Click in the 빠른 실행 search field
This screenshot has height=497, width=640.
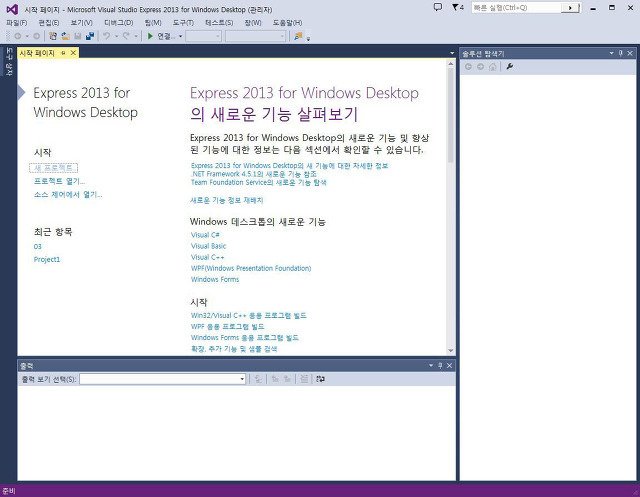(517, 7)
